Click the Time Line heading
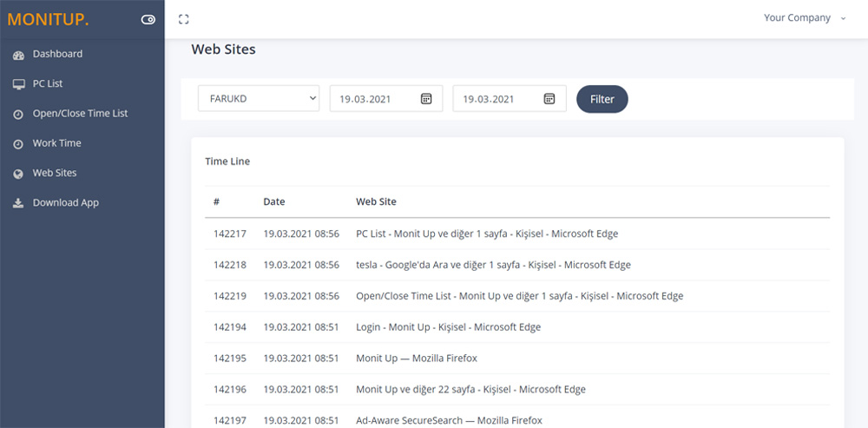The image size is (868, 428). (x=227, y=161)
